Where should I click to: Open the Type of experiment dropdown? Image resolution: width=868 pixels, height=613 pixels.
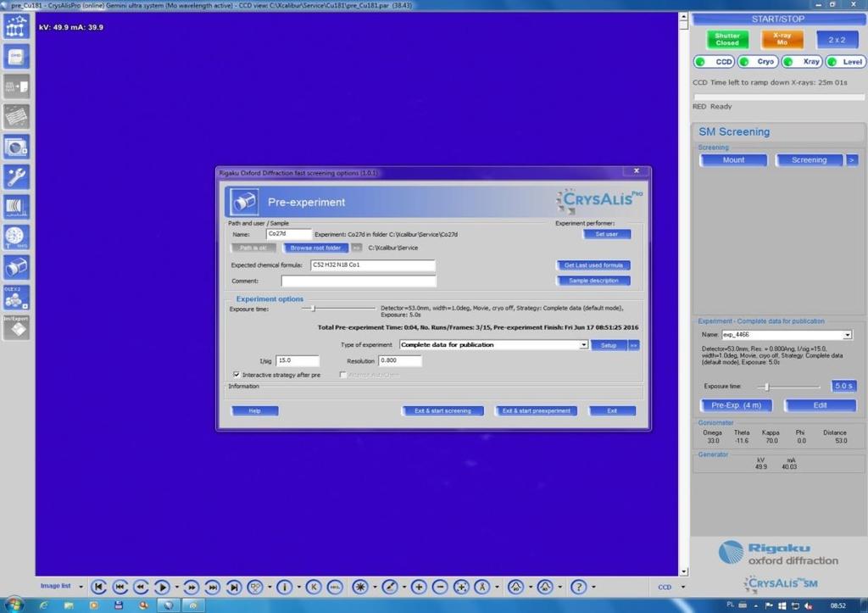(583, 345)
